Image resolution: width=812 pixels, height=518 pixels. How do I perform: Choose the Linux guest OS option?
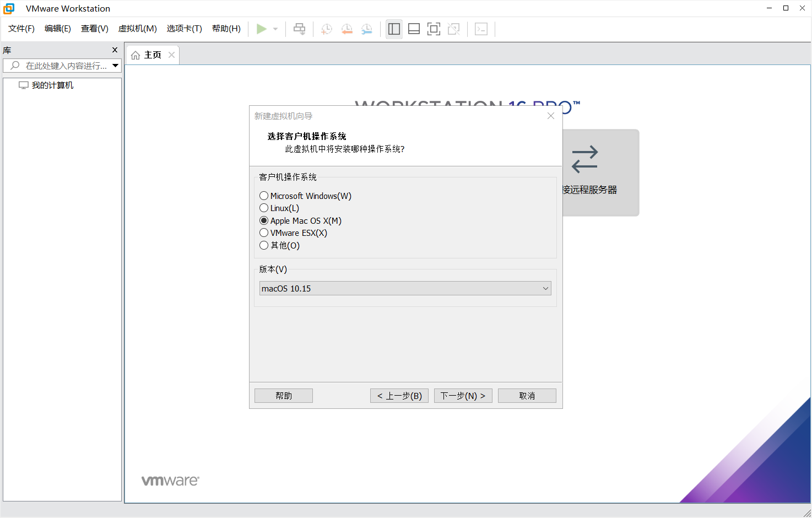264,208
